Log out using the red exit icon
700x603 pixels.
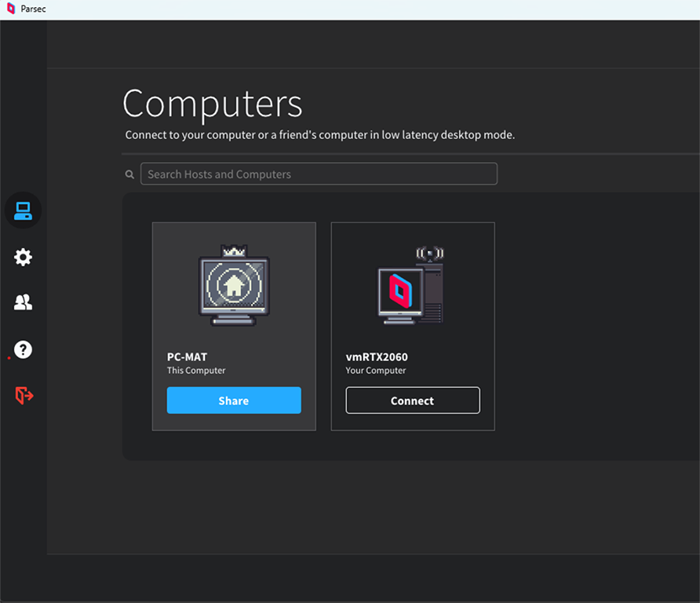(24, 396)
